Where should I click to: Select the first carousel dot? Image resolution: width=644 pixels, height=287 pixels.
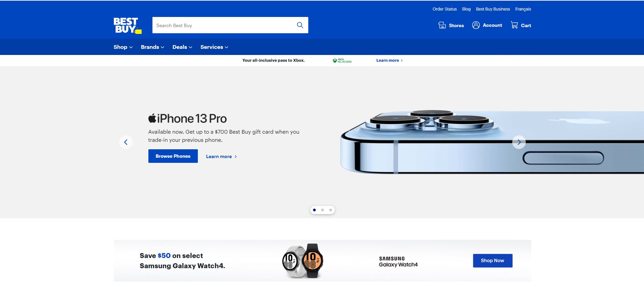pos(314,210)
